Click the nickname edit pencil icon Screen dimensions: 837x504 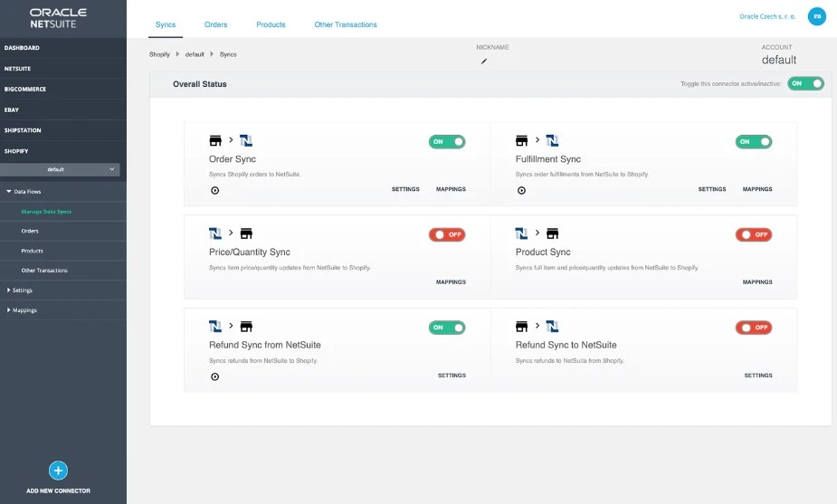pos(484,61)
